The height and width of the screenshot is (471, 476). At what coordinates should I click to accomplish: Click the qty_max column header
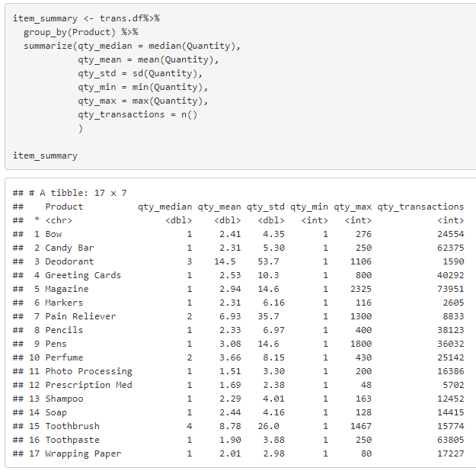(x=352, y=207)
